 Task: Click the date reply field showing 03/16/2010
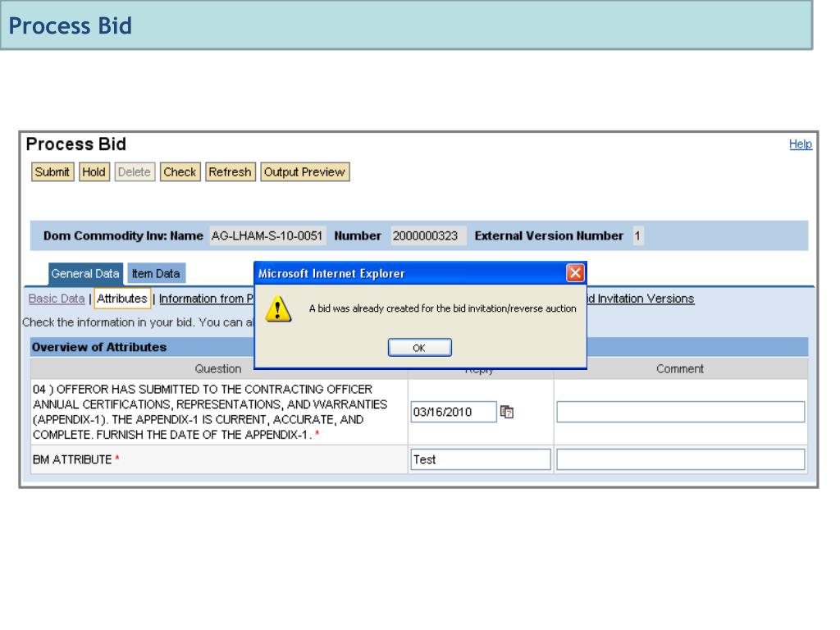(x=453, y=412)
